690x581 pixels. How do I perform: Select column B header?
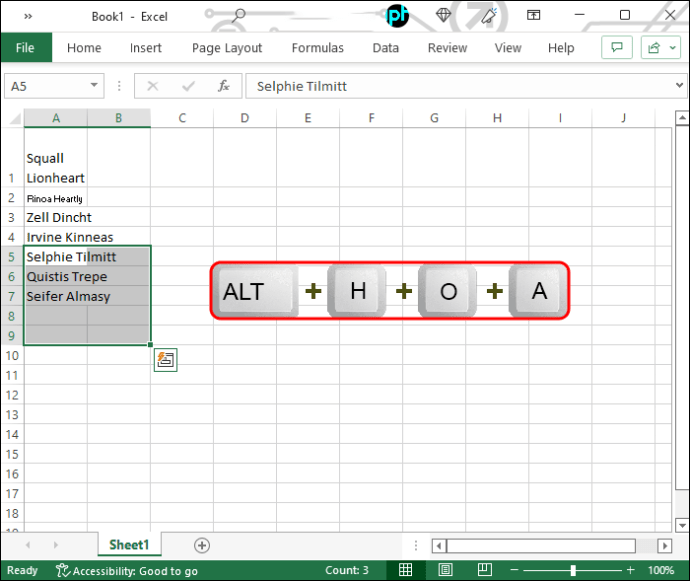(119, 118)
